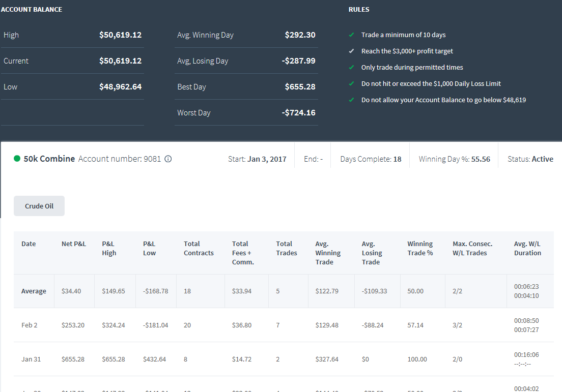Click the green active status dot
The height and width of the screenshot is (392, 562).
[17, 159]
